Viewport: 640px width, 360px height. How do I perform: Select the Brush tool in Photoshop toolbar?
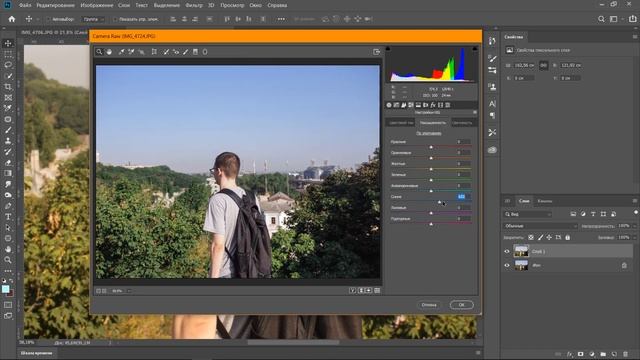(x=8, y=130)
